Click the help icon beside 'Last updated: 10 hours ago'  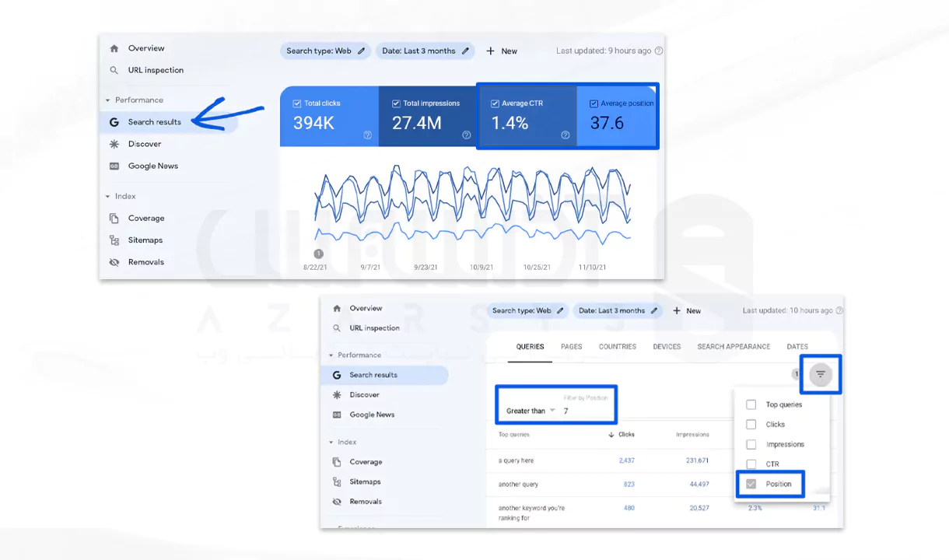839,310
